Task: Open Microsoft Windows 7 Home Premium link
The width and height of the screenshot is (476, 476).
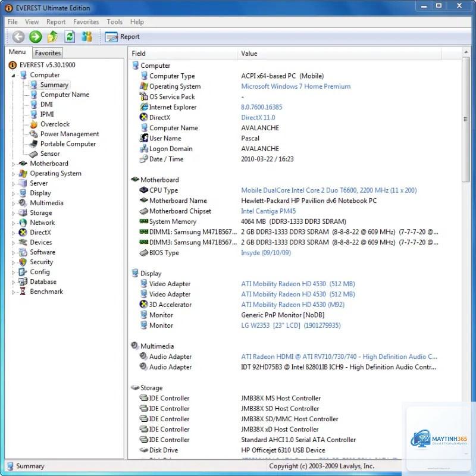Action: click(296, 86)
